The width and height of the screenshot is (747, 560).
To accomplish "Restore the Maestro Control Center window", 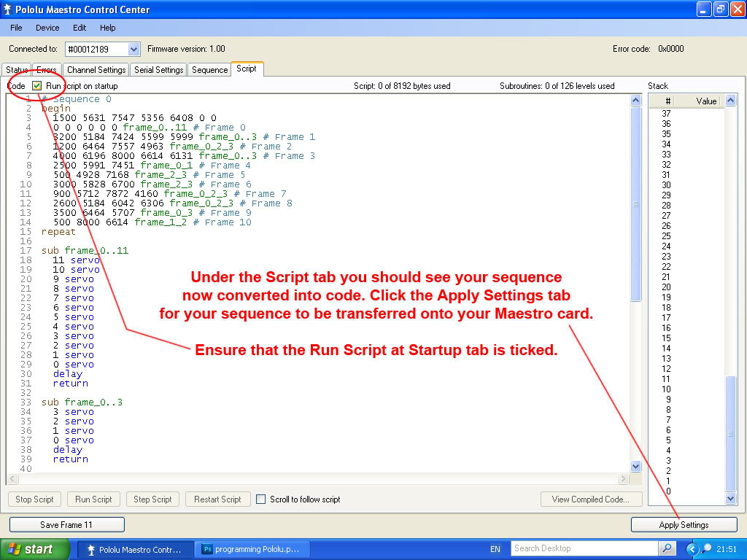I will (720, 9).
